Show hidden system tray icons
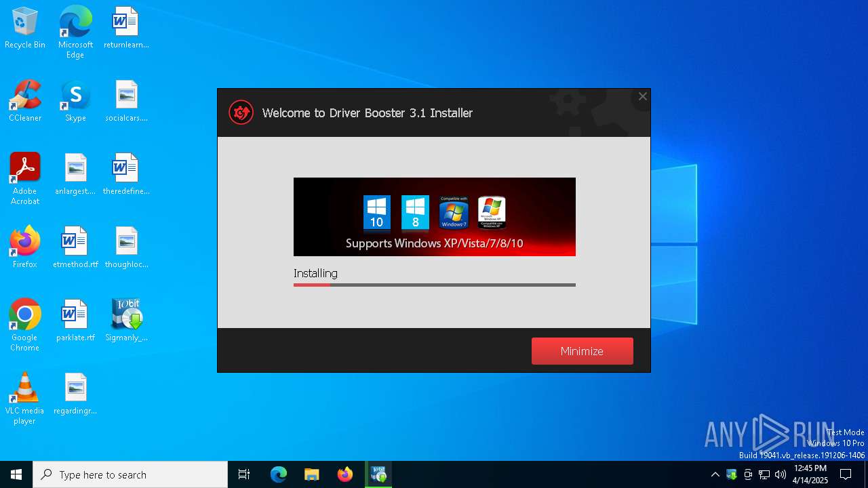The image size is (868, 488). click(x=715, y=474)
